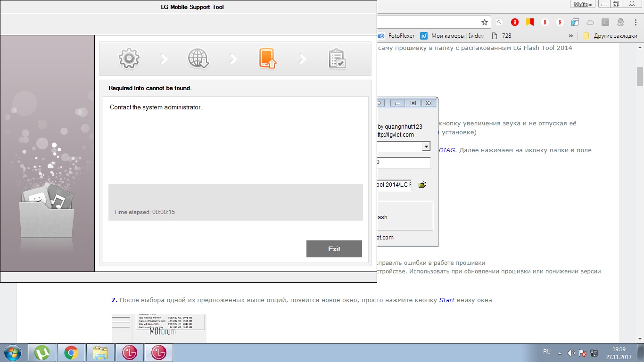
Task: Open the 'Мои камеры | Ivideo' bookmark
Action: pyautogui.click(x=451, y=35)
